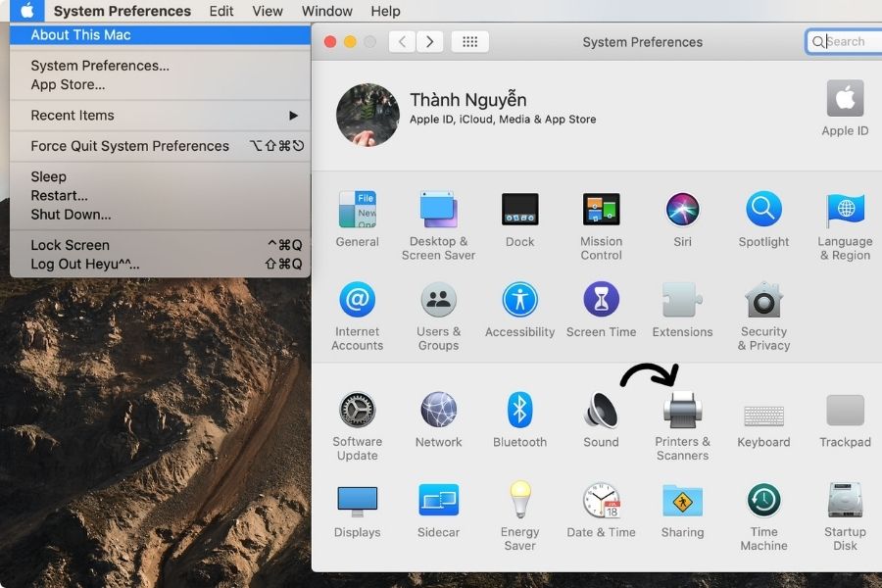
Task: Open the Apple ID pane icon
Action: click(x=845, y=98)
